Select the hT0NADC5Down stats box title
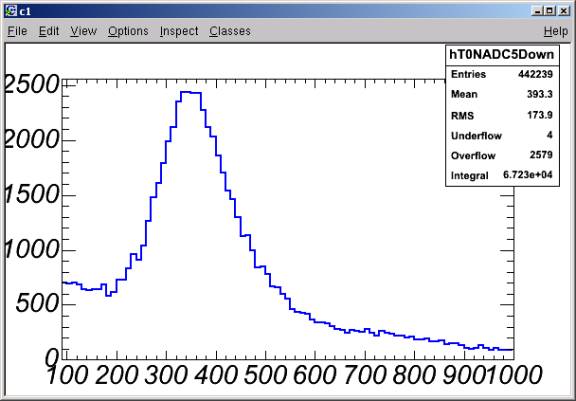The image size is (576, 401). point(502,54)
